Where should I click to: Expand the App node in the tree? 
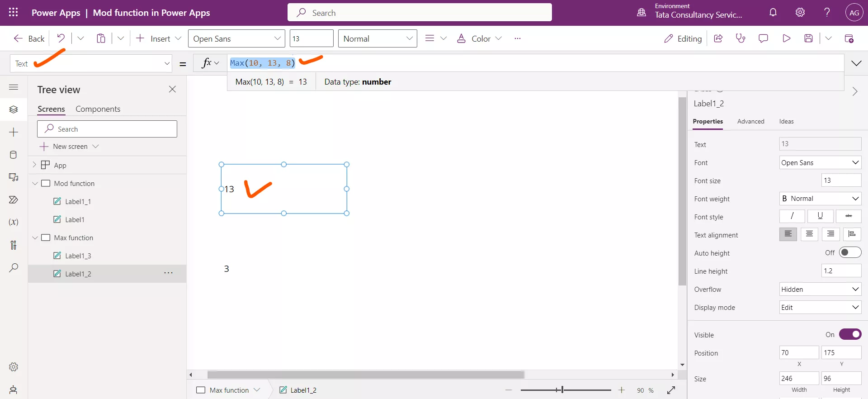coord(34,165)
